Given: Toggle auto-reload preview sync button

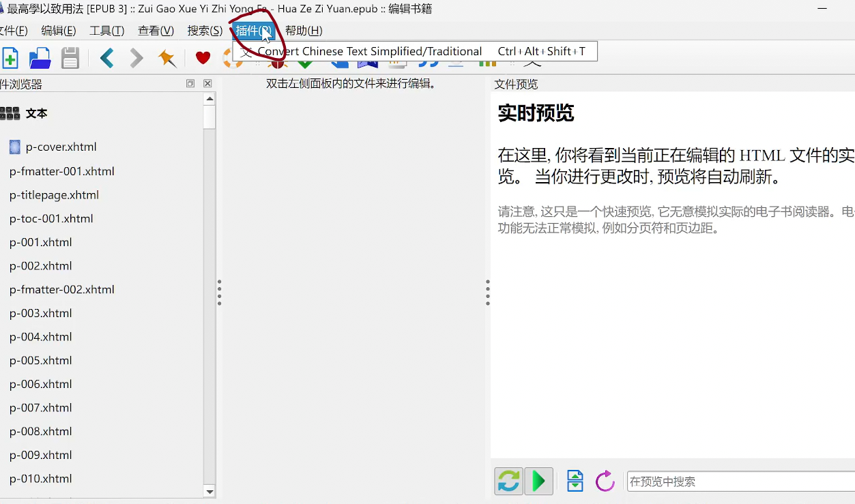Looking at the screenshot, I should tap(508, 481).
